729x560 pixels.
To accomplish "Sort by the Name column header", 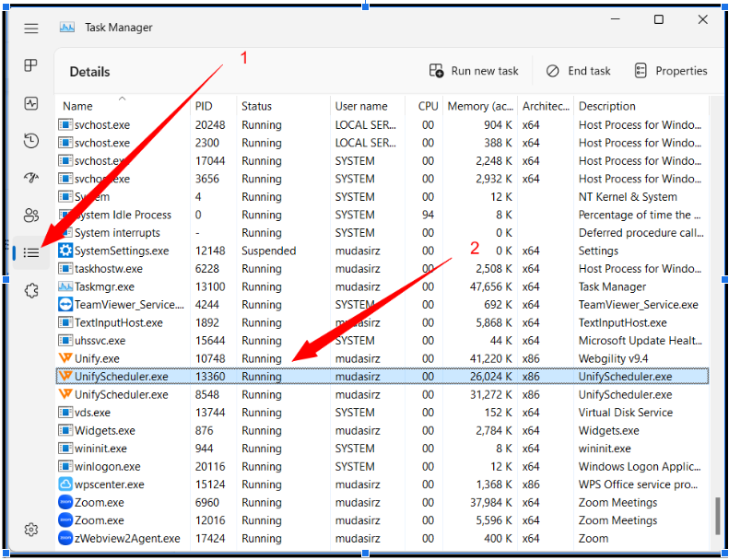I will (78, 106).
